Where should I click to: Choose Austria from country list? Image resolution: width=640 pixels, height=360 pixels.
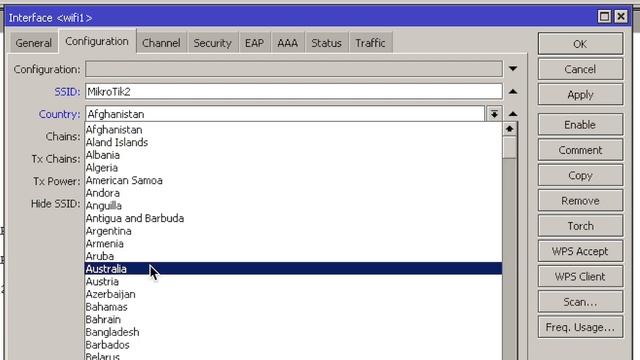click(293, 282)
